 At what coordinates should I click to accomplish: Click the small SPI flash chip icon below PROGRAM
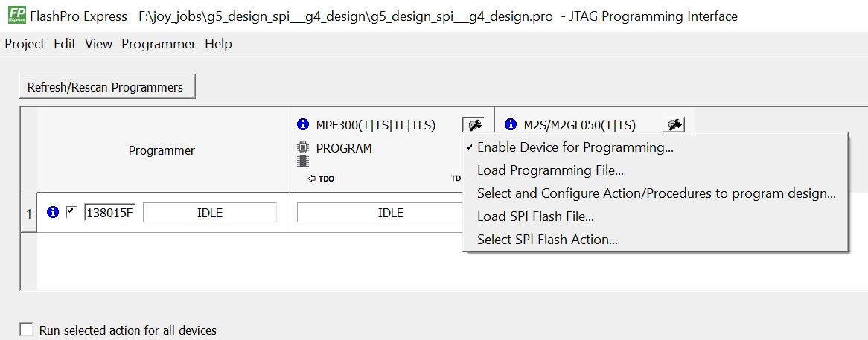[x=302, y=161]
